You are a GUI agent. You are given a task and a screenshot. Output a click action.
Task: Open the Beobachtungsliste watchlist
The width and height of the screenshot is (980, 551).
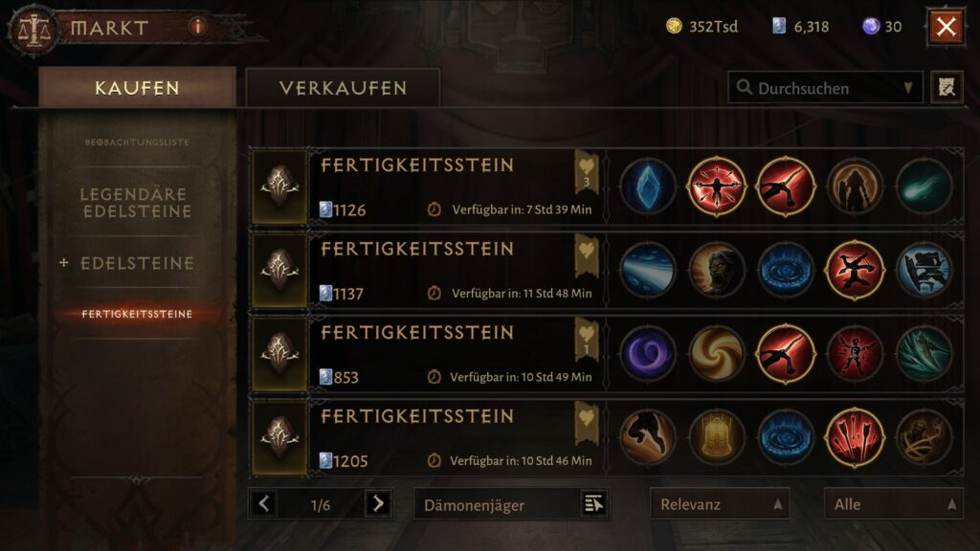click(137, 143)
